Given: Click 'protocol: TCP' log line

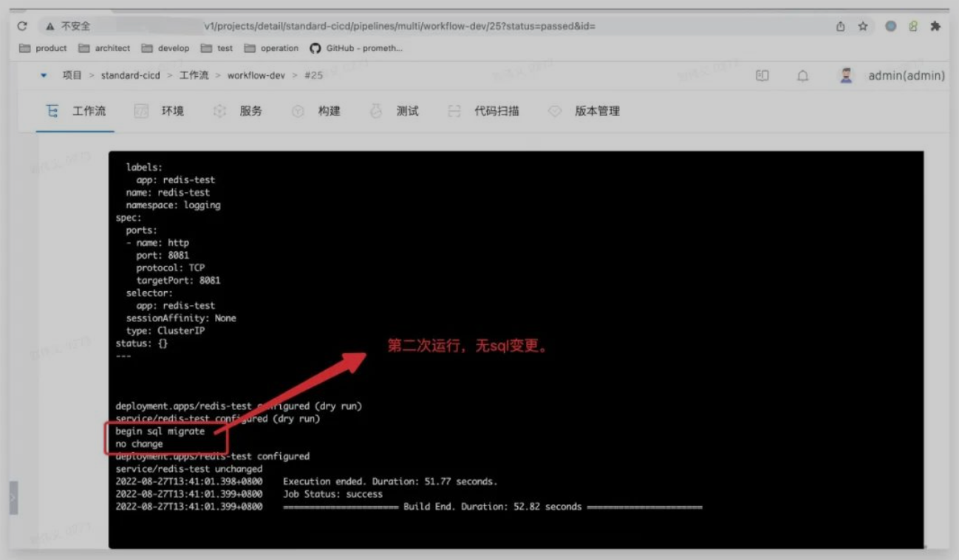Looking at the screenshot, I should coord(170,267).
